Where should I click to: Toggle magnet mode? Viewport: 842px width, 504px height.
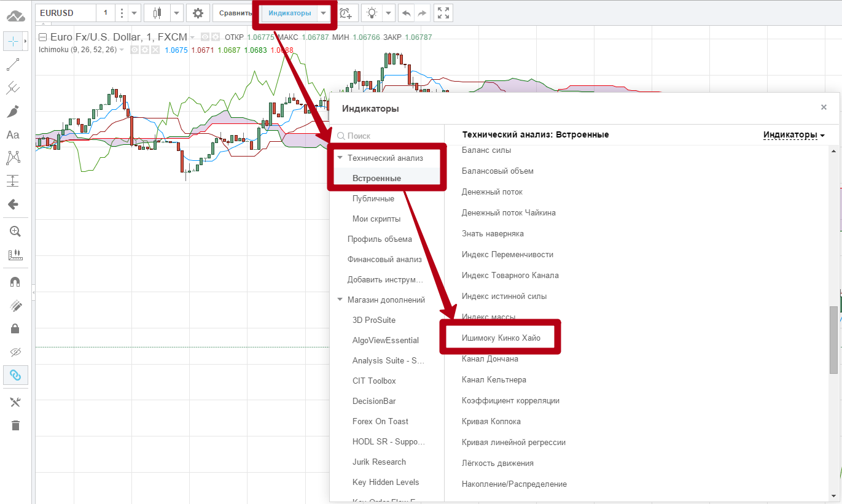click(15, 282)
